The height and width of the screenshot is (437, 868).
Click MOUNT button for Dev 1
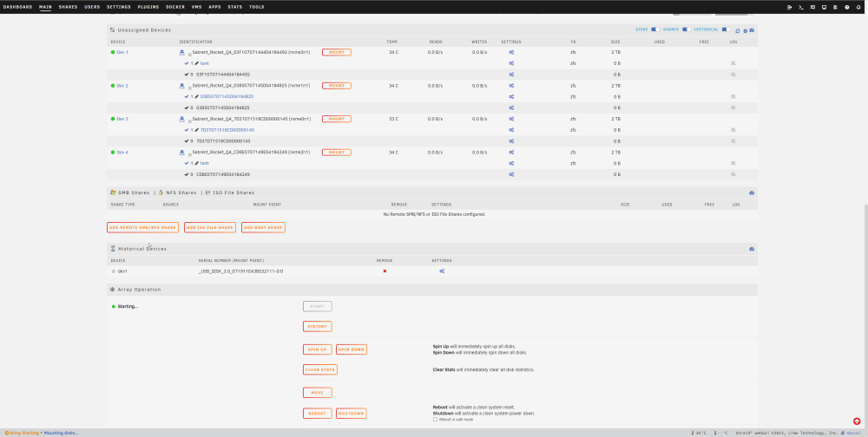pos(337,53)
